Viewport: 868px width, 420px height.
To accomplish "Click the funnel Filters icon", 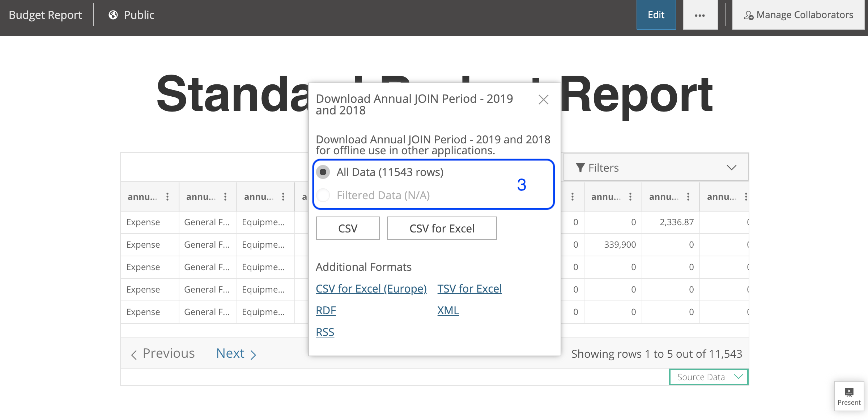I will pos(580,168).
